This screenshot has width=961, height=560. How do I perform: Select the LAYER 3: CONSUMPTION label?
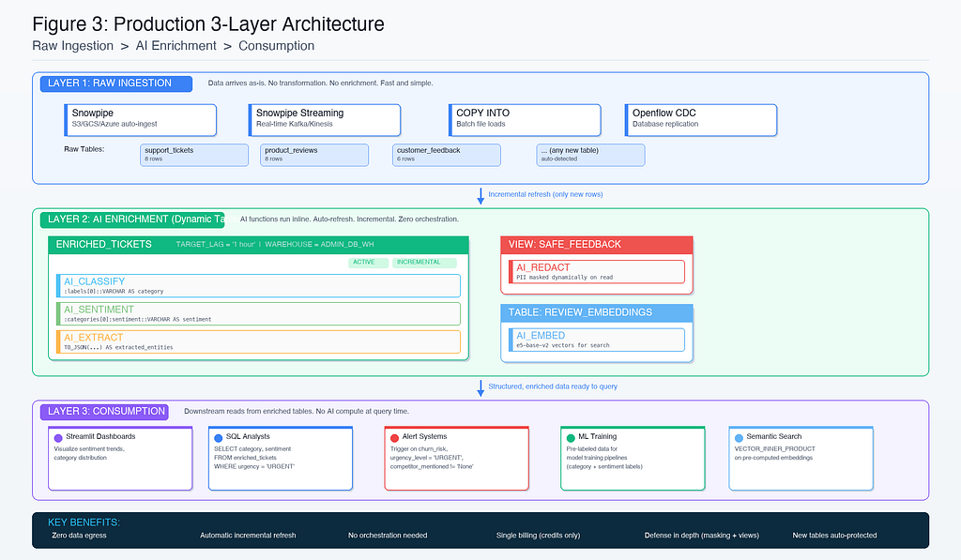pyautogui.click(x=104, y=412)
